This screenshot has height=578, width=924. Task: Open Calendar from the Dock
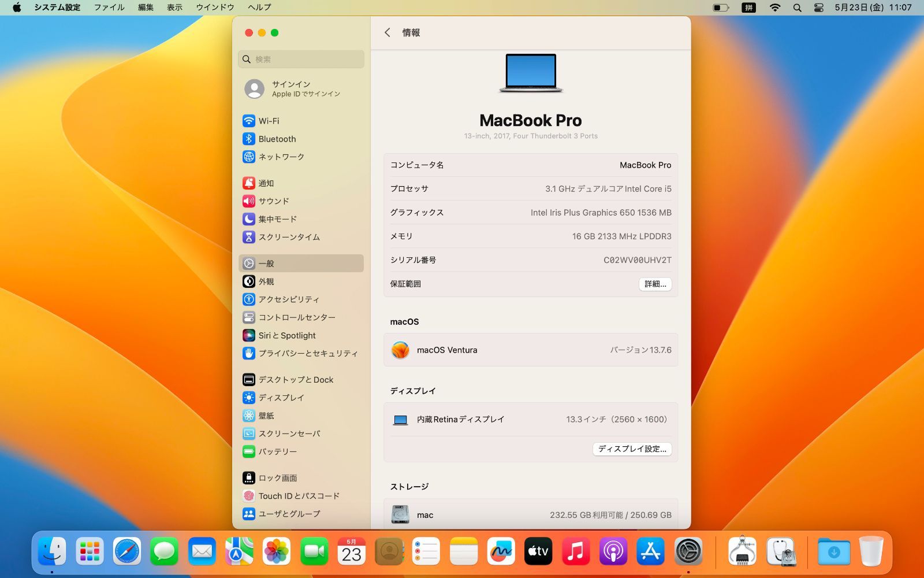tap(352, 551)
